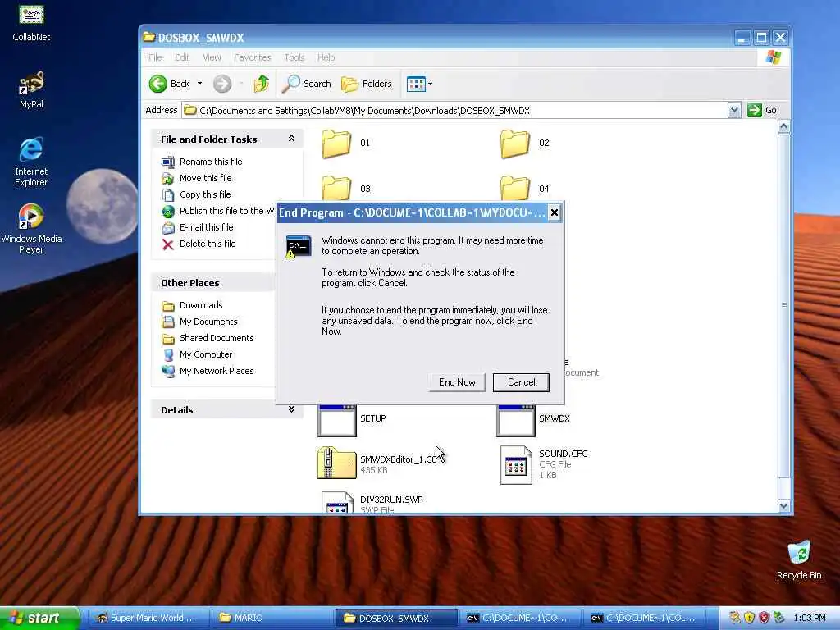Select the SMWDXEditor_1.30 zip archive

point(377,463)
